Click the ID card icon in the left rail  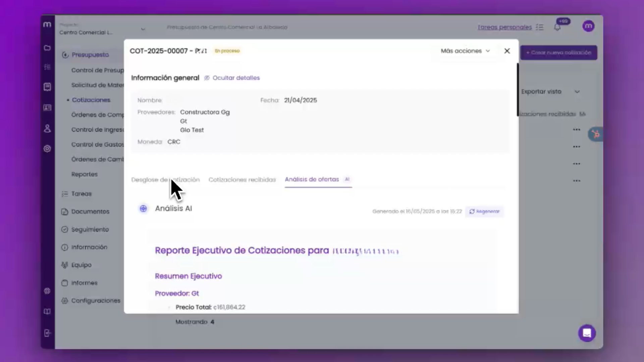click(x=47, y=108)
